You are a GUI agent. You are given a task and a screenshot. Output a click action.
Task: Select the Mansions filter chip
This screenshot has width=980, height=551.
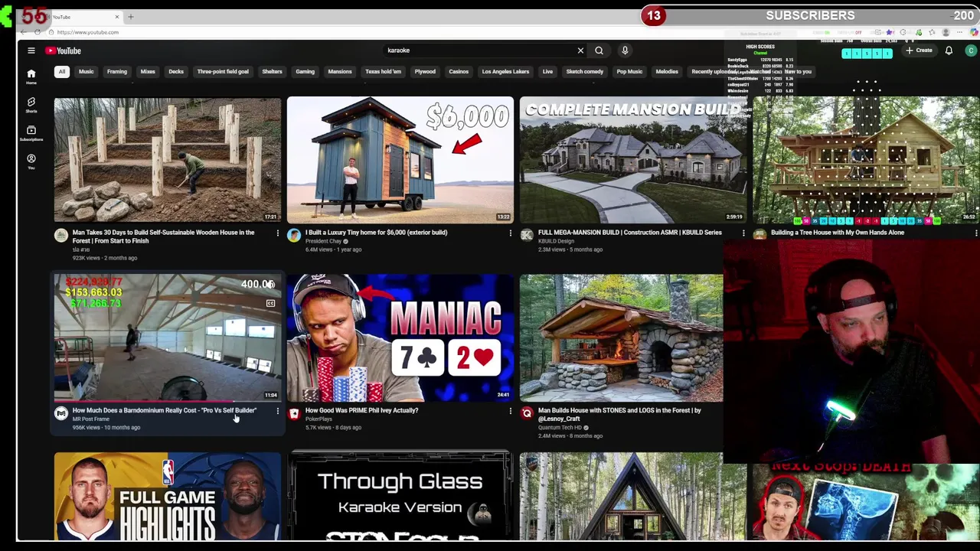click(340, 72)
